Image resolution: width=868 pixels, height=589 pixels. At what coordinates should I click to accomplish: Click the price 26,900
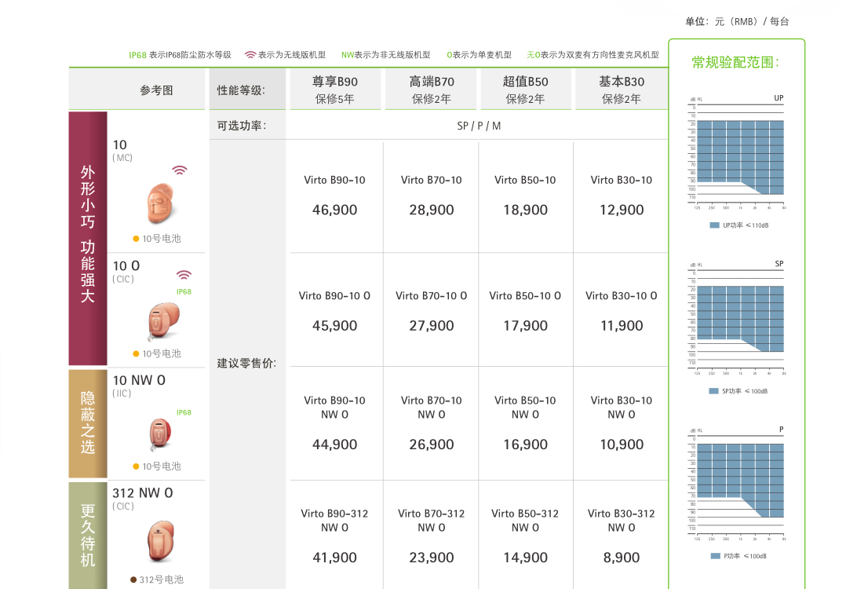tap(431, 444)
